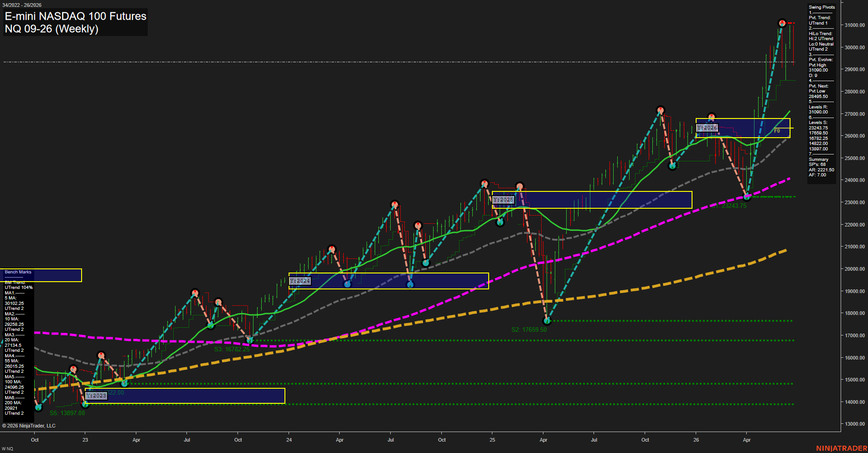Click the Bench Marks panel header
868x453 pixels.
coord(18,272)
